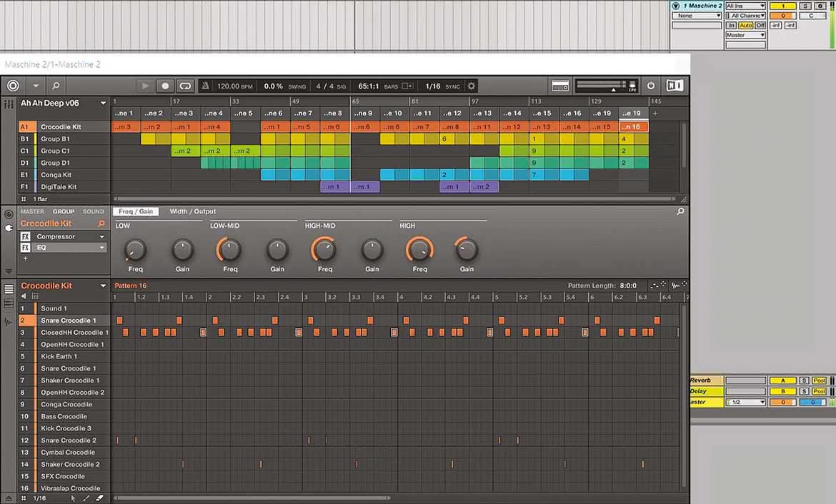Add a plug-in slot with the plus
The height and width of the screenshot is (504, 836).
pos(25,258)
